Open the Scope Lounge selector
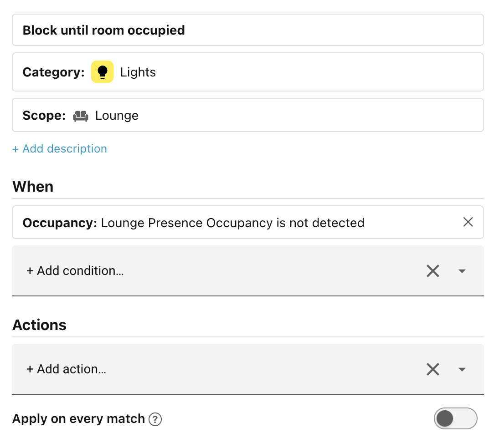 click(x=247, y=115)
